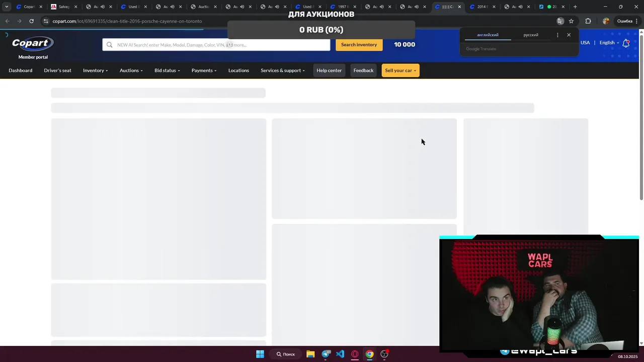The height and width of the screenshot is (362, 644).
Task: Close the Google Translate popup
Action: tap(569, 35)
